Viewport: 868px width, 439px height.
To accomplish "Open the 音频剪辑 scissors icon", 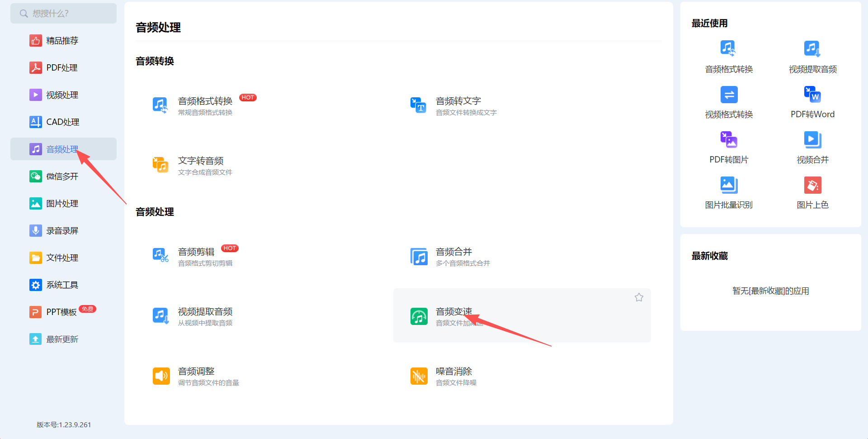I will click(160, 256).
